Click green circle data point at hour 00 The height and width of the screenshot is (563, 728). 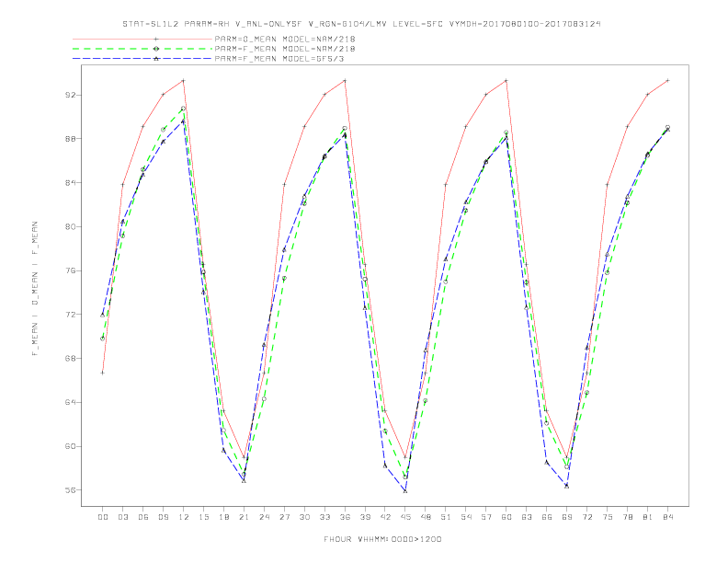(x=103, y=339)
